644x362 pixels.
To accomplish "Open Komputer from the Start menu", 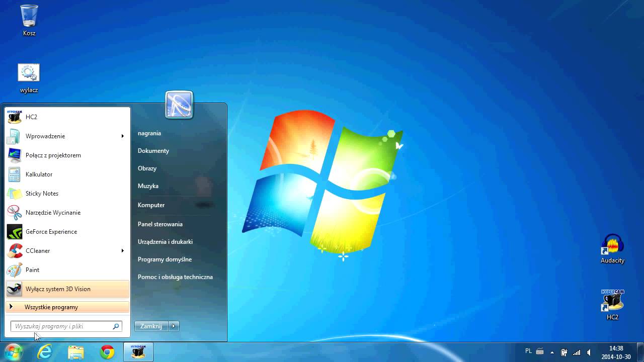I will [151, 205].
